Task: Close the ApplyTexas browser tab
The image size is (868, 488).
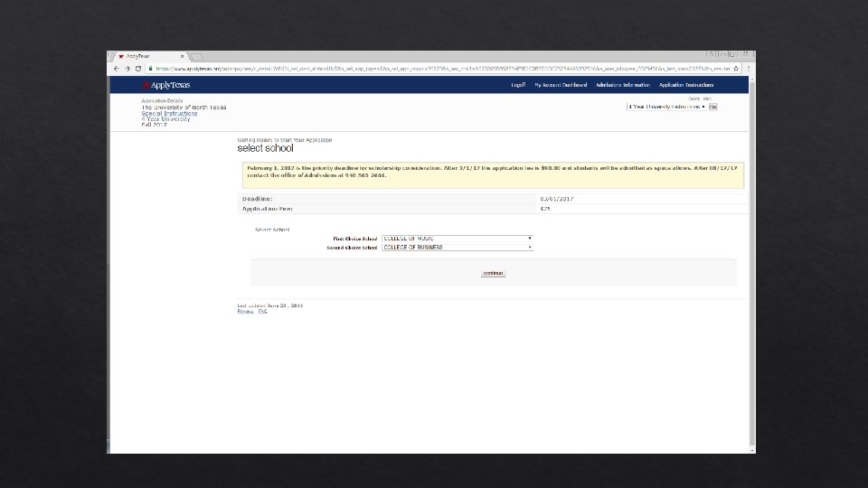Action: 182,56
